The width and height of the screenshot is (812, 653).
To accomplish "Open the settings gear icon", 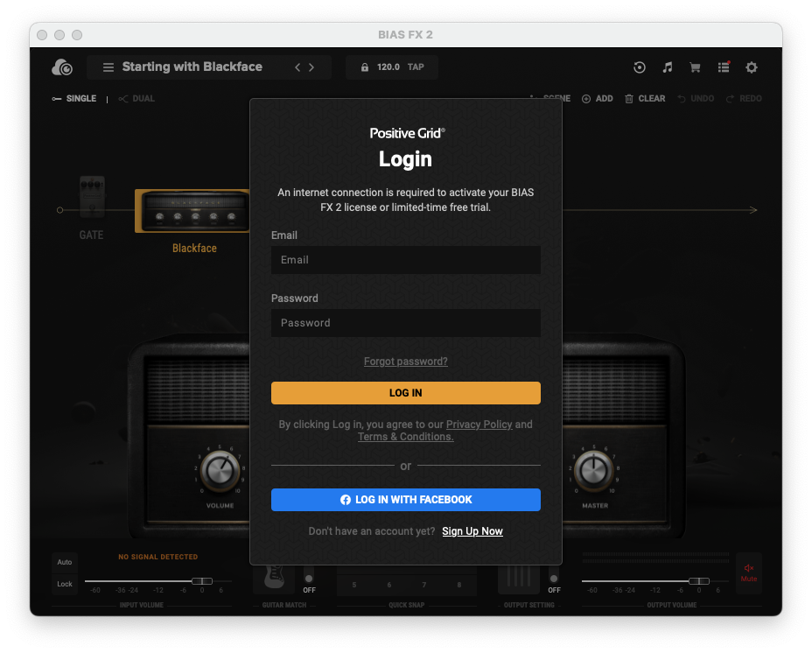I will pos(752,67).
